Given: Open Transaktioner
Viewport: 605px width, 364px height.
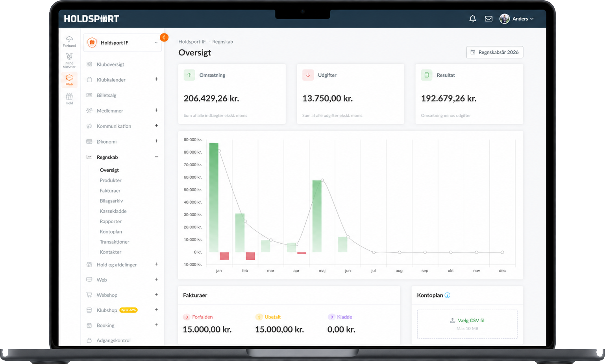Looking at the screenshot, I should [114, 242].
